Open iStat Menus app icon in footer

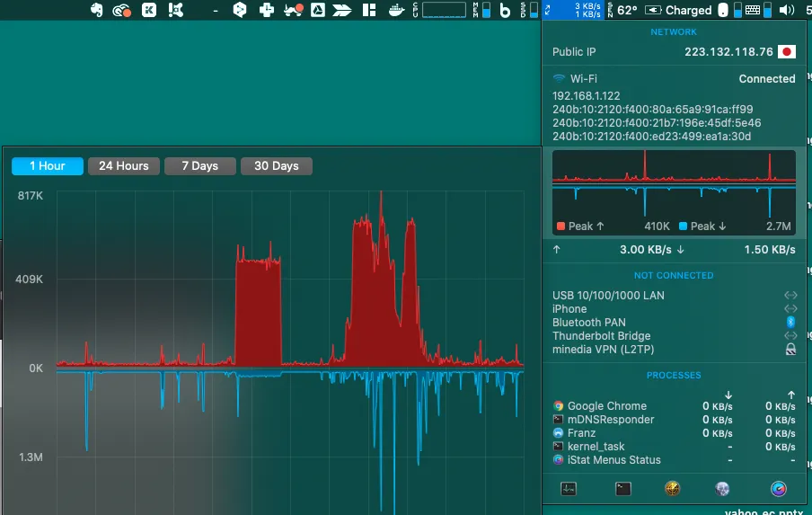point(778,489)
